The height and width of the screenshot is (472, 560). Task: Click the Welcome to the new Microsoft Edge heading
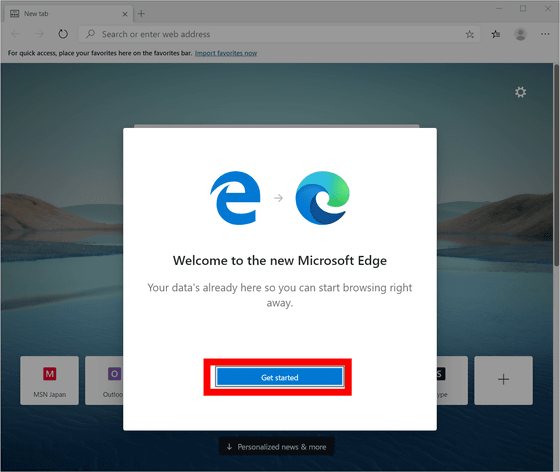tap(280, 261)
